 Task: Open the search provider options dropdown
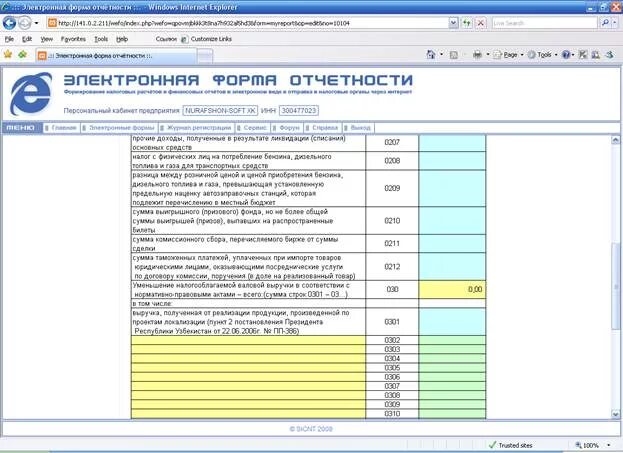(615, 23)
